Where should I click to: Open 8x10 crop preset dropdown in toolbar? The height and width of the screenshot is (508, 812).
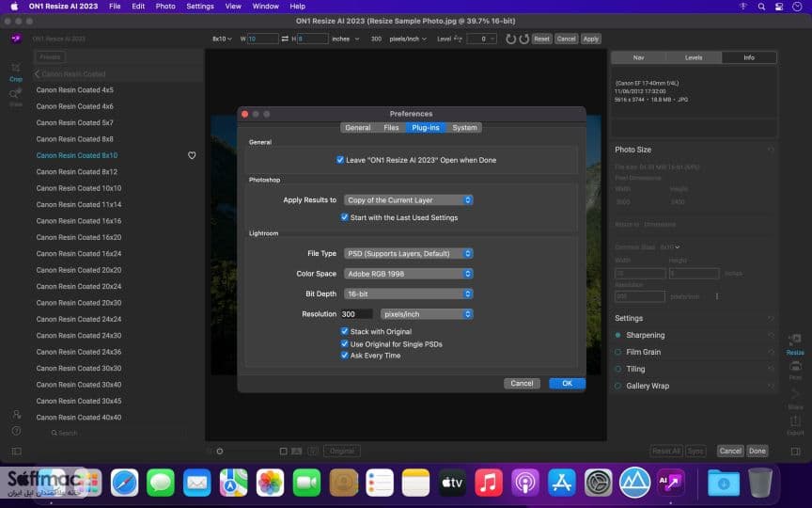pyautogui.click(x=222, y=39)
